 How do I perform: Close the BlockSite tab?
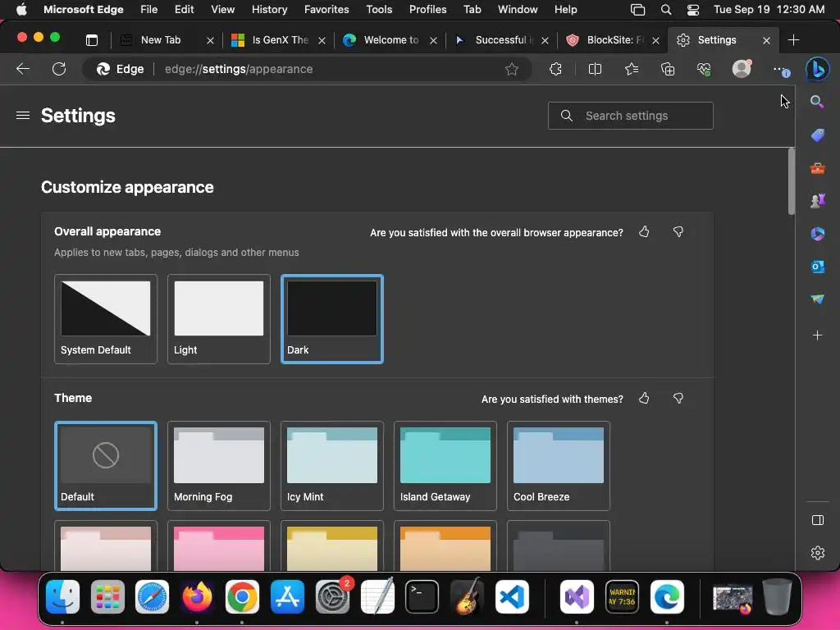click(x=655, y=41)
